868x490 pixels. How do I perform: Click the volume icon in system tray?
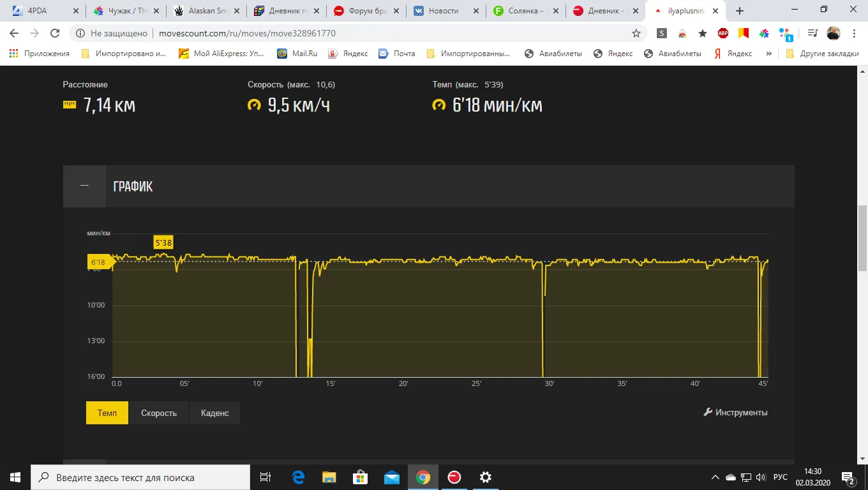click(x=760, y=477)
